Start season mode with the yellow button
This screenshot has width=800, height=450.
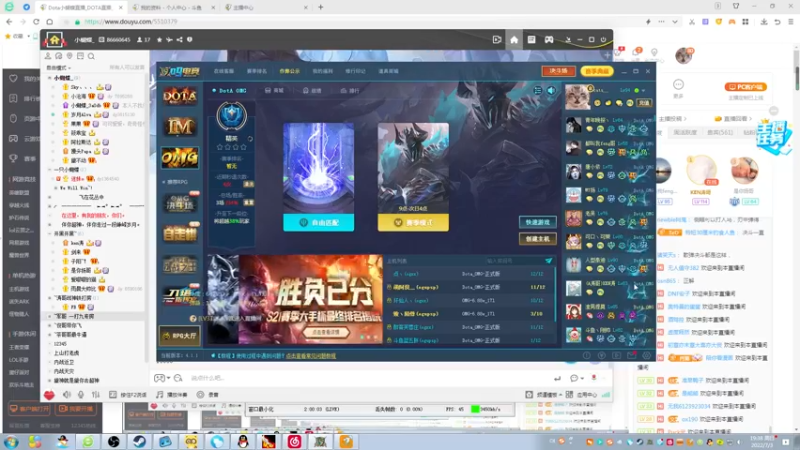pyautogui.click(x=413, y=222)
